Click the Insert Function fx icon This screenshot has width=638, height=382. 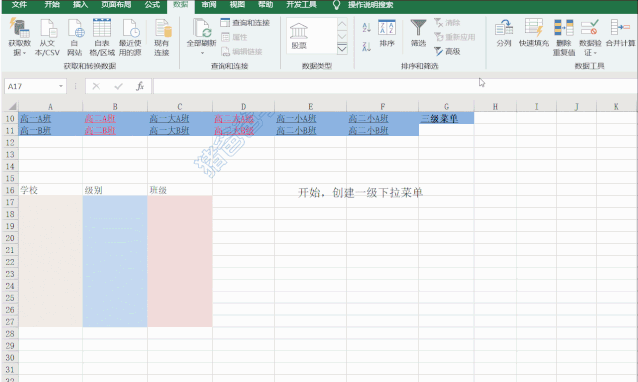(140, 86)
